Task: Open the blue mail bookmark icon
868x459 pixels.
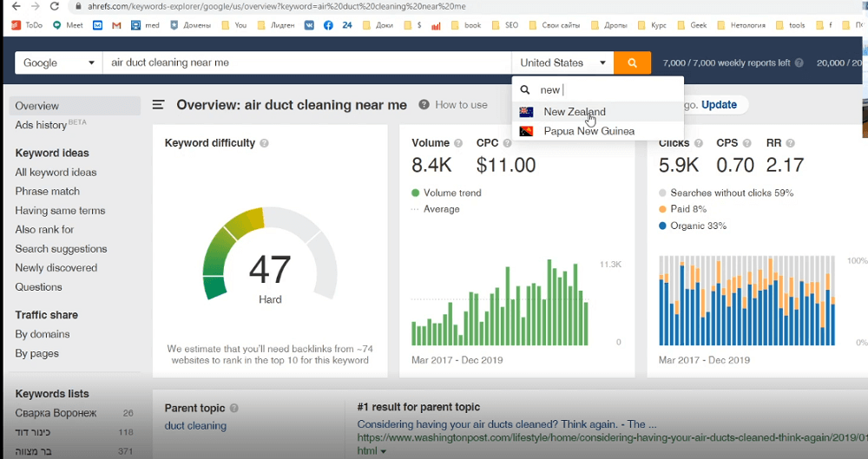Action: 97,25
